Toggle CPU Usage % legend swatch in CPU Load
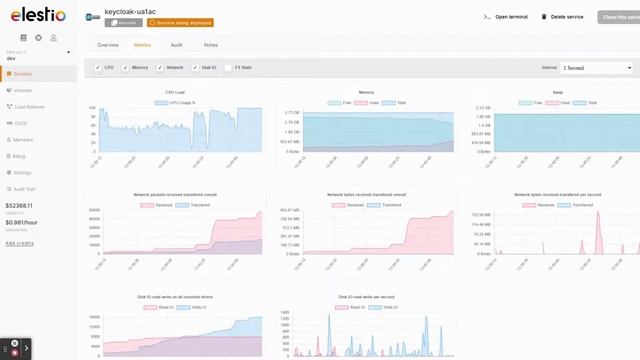640x360 pixels. (x=161, y=103)
